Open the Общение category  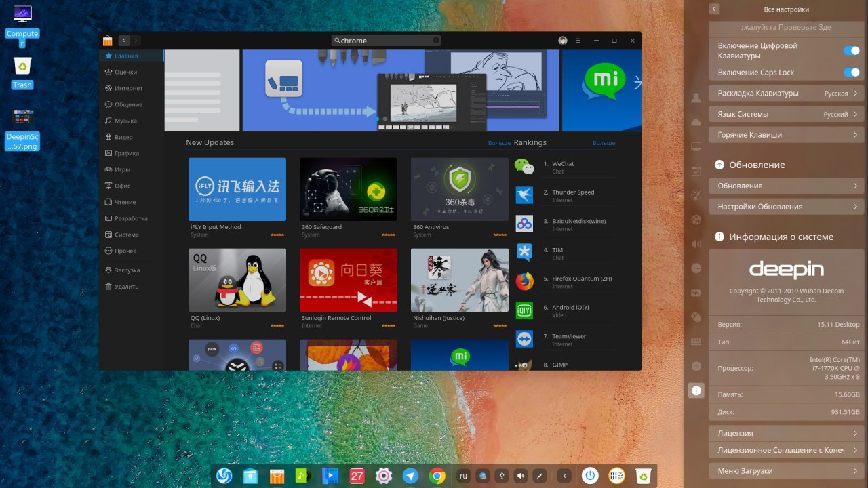point(132,104)
